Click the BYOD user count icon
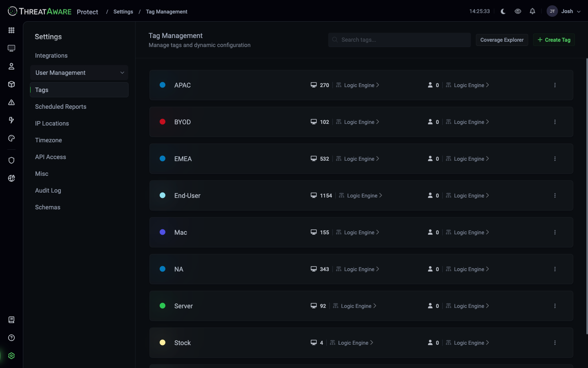Screen dimensions: 588x368 pyautogui.click(x=430, y=122)
